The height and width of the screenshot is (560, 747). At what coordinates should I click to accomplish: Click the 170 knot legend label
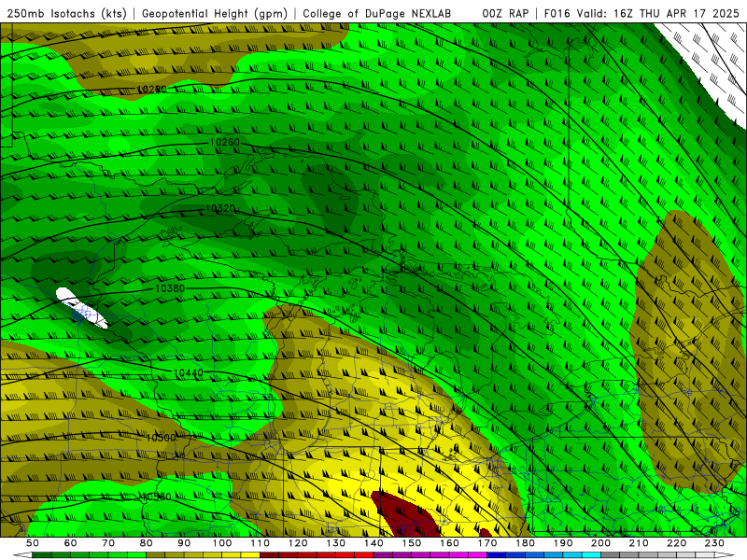click(x=487, y=543)
